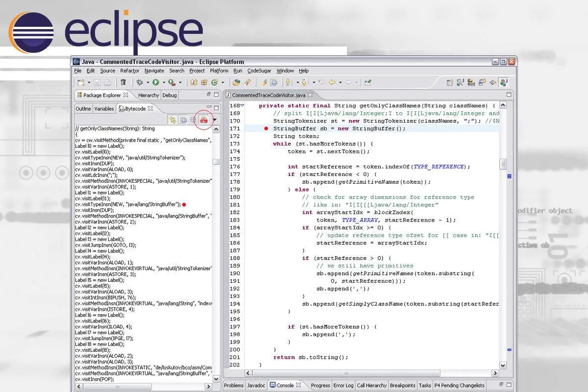Viewport: 588px width, 392px height.
Task: Open the Debug dropdown arrow
Action: (x=147, y=82)
